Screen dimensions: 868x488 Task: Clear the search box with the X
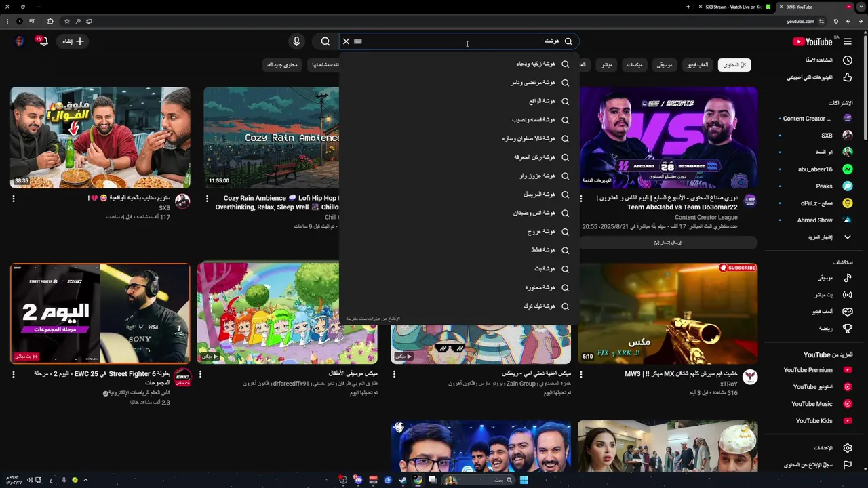pos(346,41)
